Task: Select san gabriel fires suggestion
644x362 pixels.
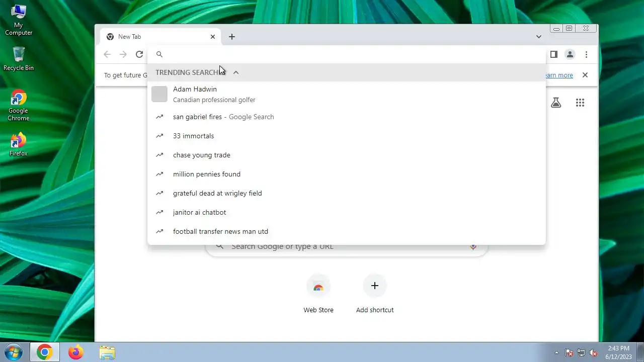Action: pos(347,117)
